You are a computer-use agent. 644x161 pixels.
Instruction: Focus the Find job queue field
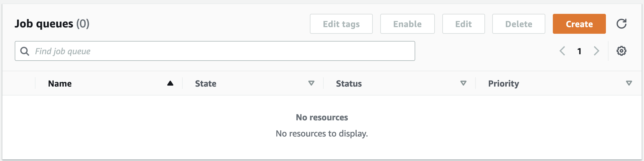point(215,51)
